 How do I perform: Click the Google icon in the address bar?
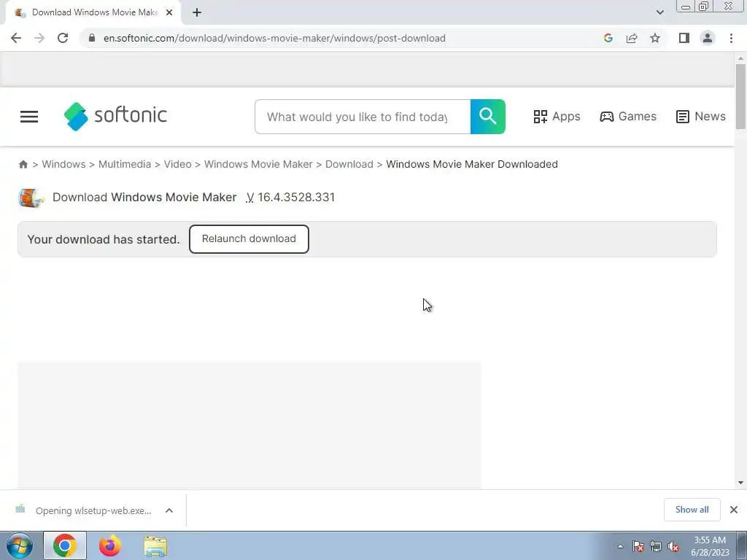tap(608, 38)
